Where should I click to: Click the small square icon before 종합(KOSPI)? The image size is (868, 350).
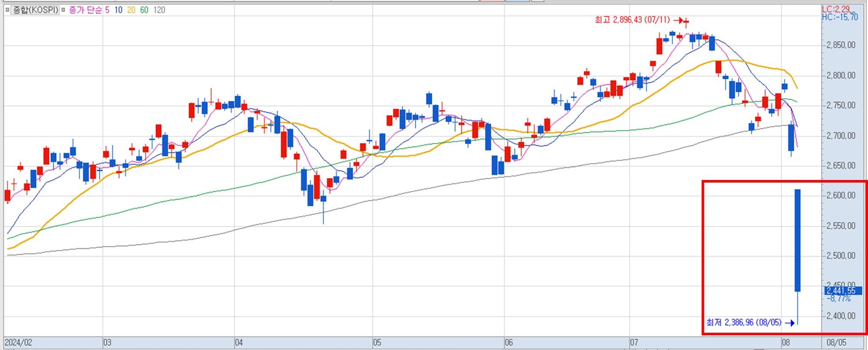(7, 10)
